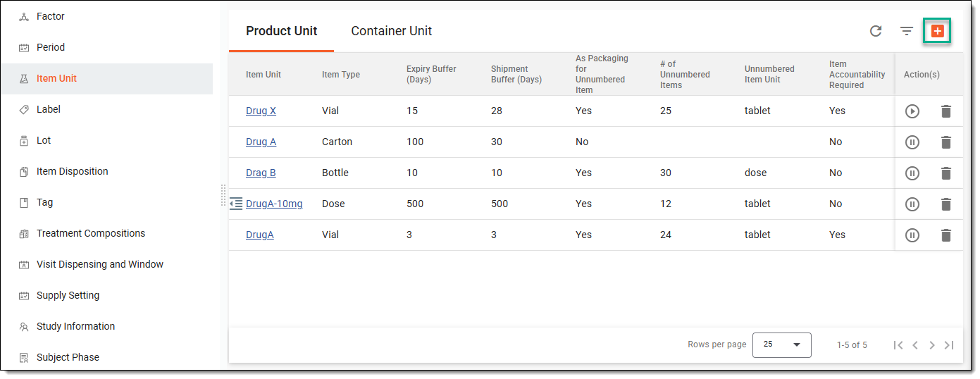This screenshot has width=980, height=379.
Task: Delete the Drug A carton row
Action: 946,142
